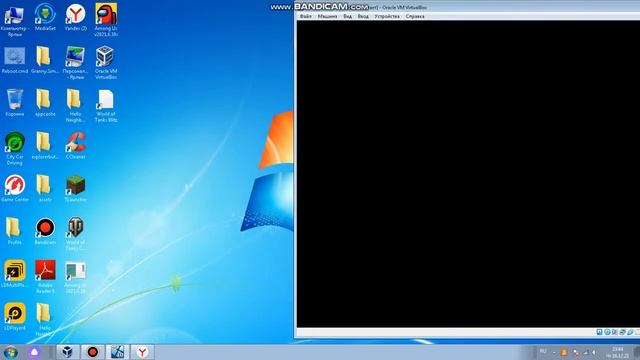The height and width of the screenshot is (360, 640).
Task: Open the Вид menu in VirtualBox
Action: click(x=347, y=16)
